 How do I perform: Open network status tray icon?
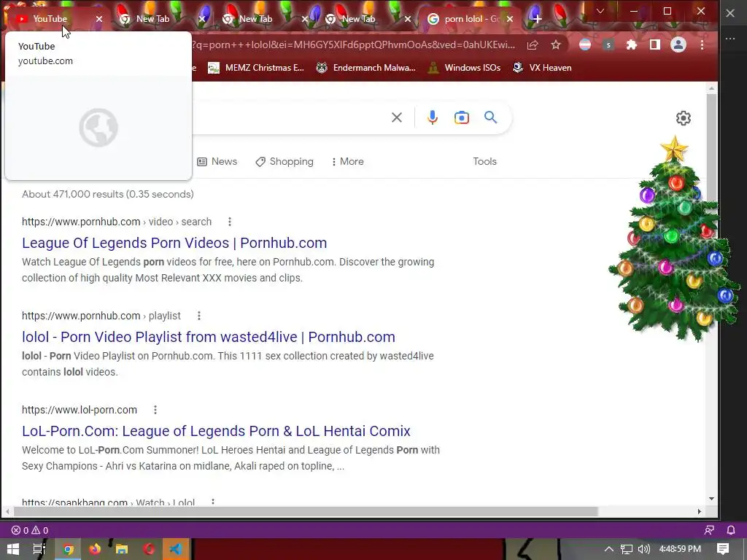(x=627, y=549)
